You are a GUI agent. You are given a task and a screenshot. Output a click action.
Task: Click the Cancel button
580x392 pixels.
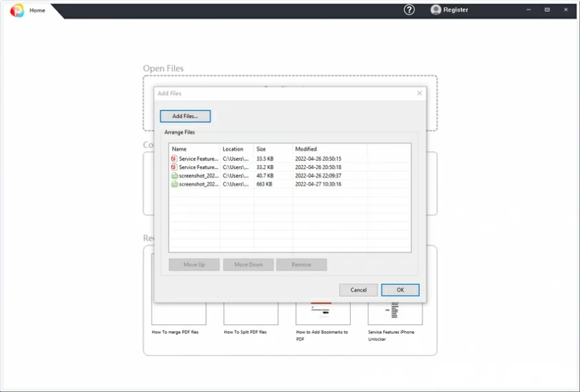tap(358, 290)
